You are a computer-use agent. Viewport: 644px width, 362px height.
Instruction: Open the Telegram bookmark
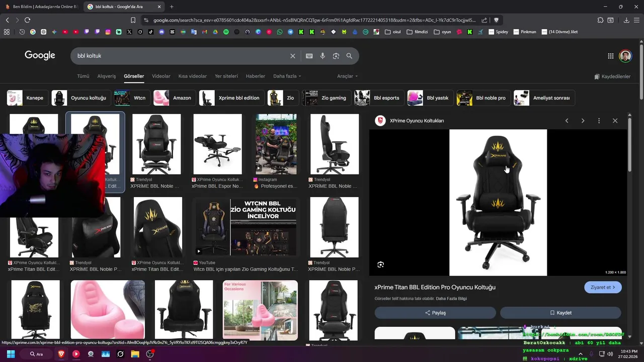pyautogui.click(x=290, y=32)
